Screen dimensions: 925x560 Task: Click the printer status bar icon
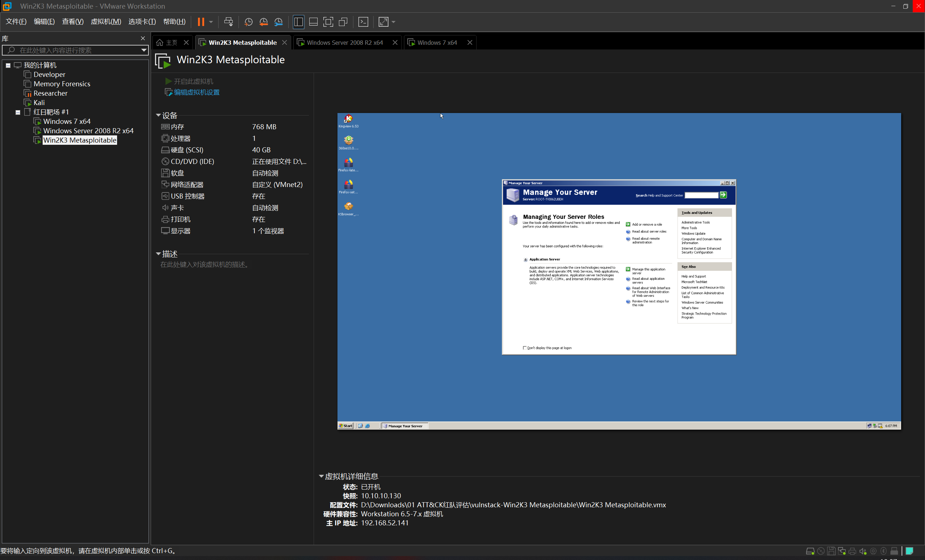852,551
